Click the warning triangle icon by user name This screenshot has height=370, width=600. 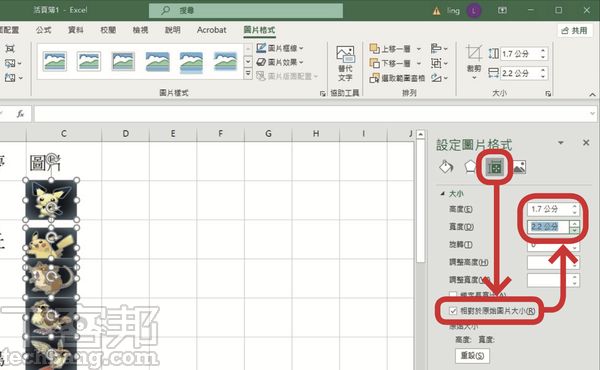[436, 11]
